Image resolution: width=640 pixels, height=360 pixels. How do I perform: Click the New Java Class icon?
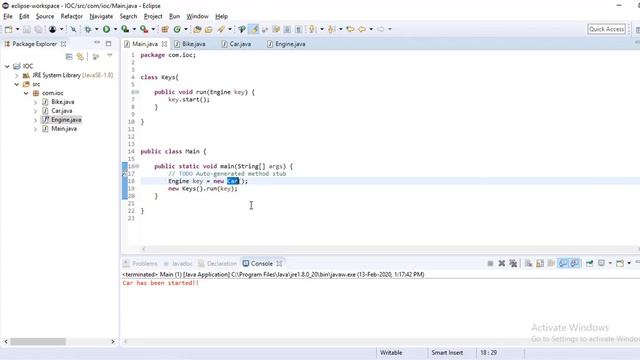coord(177,29)
